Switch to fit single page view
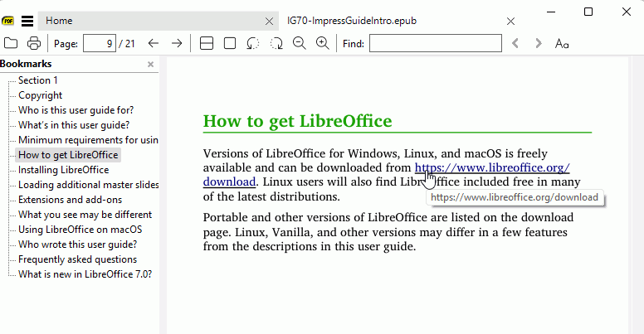Screen dimensions: 644x334 coord(230,43)
